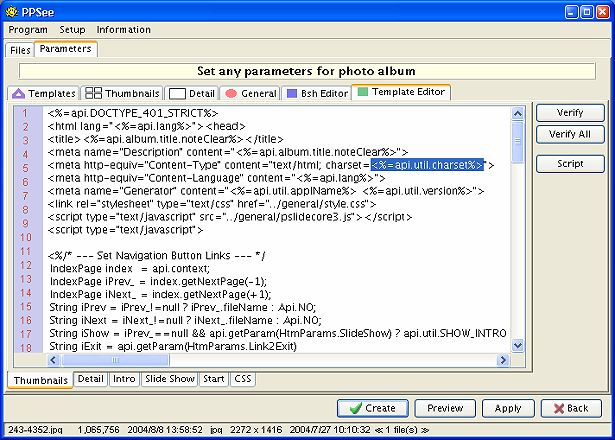615x440 pixels.
Task: Click '2272 x 1416' dimensions in status bar
Action: (256, 430)
